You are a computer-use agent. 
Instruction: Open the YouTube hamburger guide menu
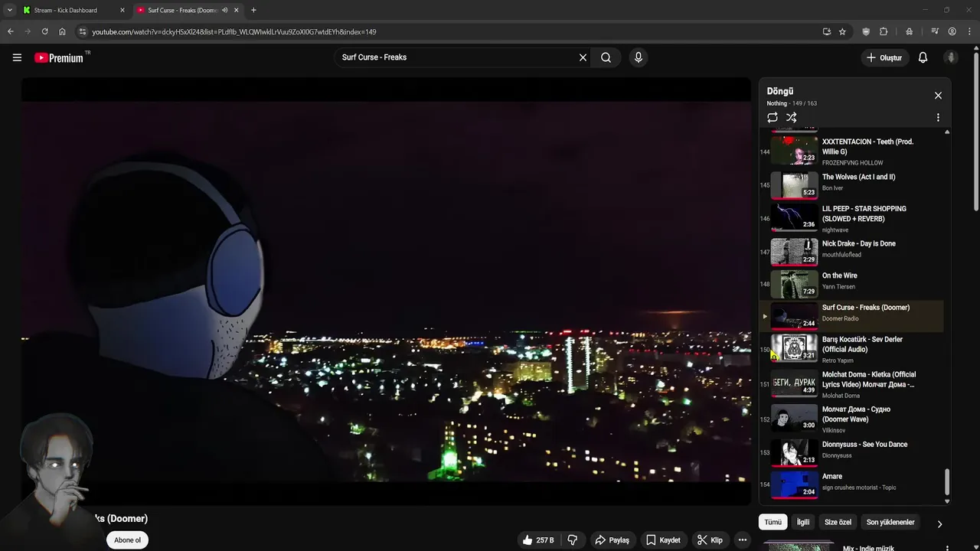pos(17,57)
